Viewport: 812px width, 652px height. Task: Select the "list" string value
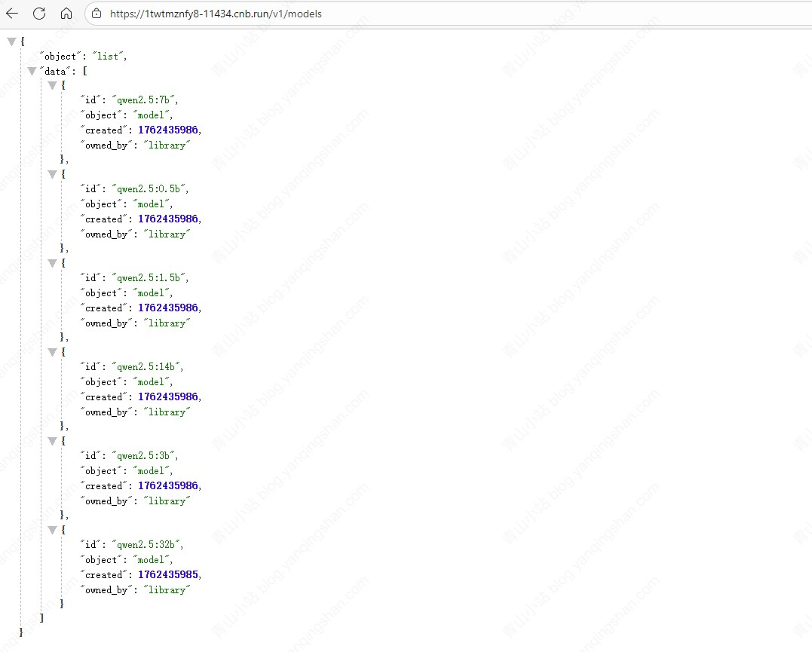[109, 57]
